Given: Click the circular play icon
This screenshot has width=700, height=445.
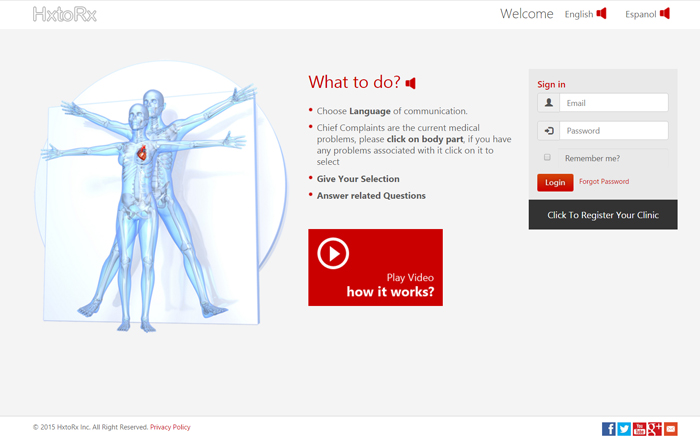Looking at the screenshot, I should point(333,254).
